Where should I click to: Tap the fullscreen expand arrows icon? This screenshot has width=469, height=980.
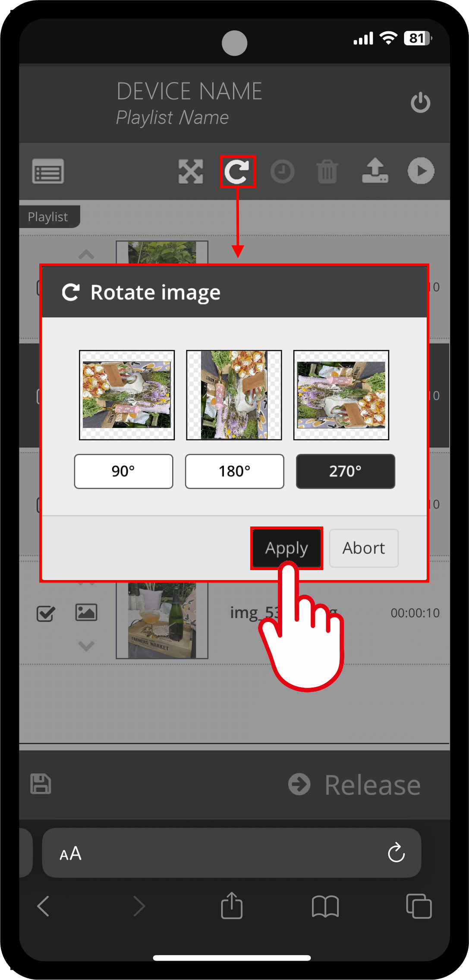191,171
